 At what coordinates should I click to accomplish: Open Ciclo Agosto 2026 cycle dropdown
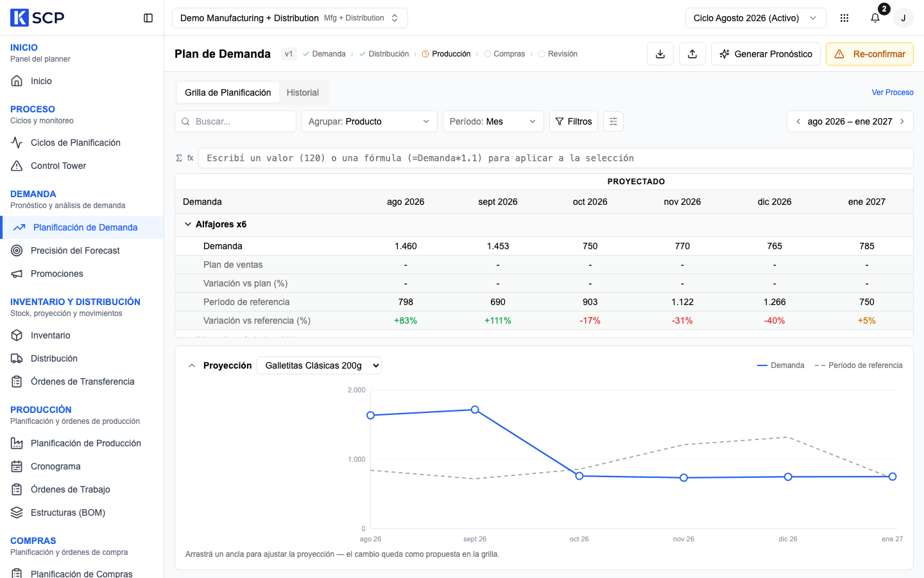click(755, 18)
